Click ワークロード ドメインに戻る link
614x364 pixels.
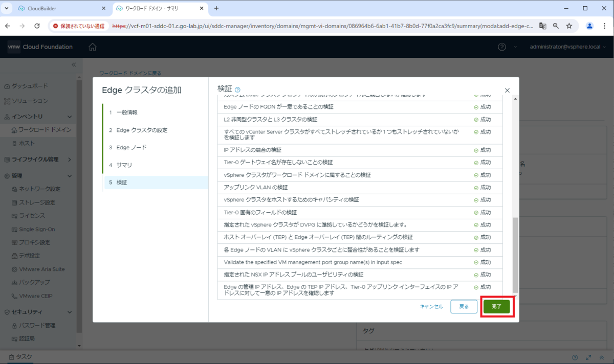coord(130,73)
